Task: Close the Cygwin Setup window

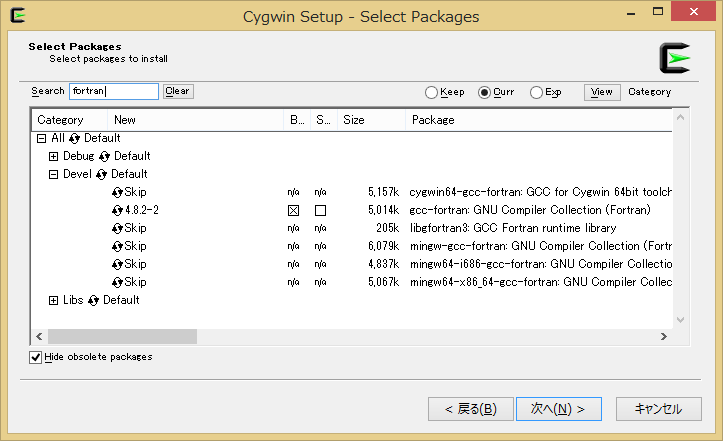Action: click(693, 12)
